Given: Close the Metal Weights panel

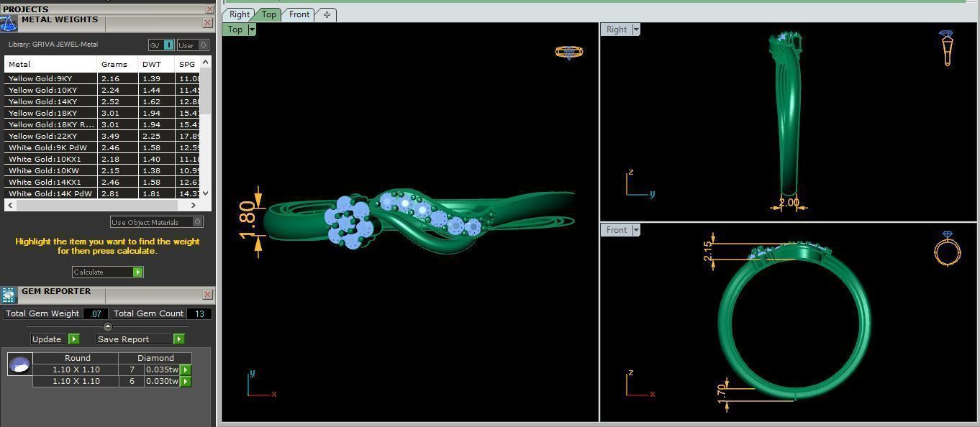Looking at the screenshot, I should pyautogui.click(x=207, y=23).
